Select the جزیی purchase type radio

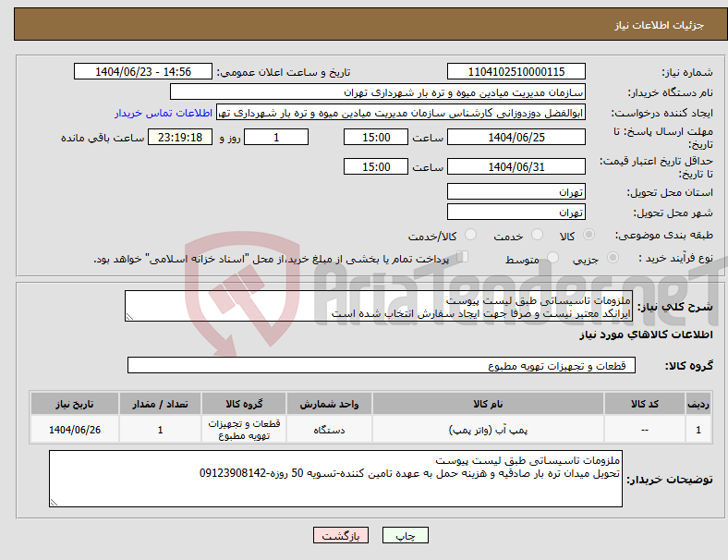point(613,258)
